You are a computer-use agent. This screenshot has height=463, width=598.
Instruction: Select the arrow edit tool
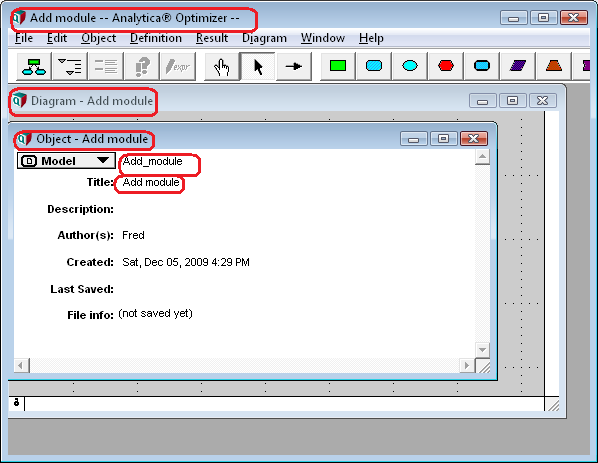[258, 67]
